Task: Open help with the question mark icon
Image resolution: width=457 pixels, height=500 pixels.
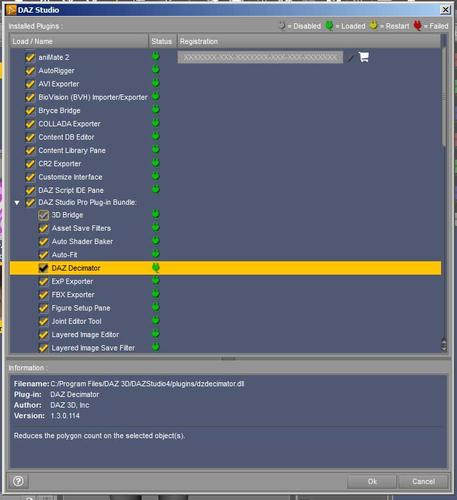Action: point(18,481)
